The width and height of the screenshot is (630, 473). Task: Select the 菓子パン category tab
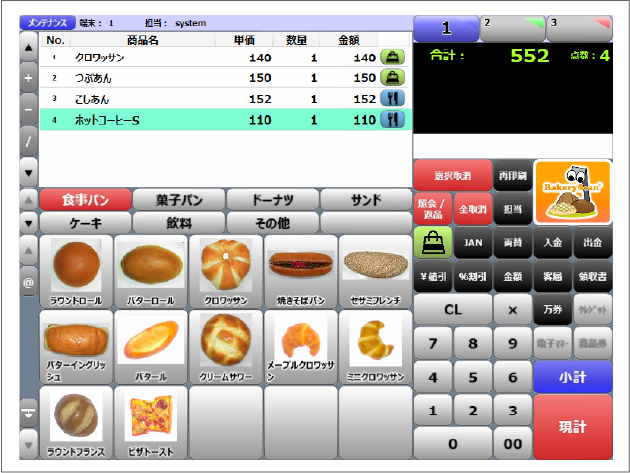coord(179,200)
